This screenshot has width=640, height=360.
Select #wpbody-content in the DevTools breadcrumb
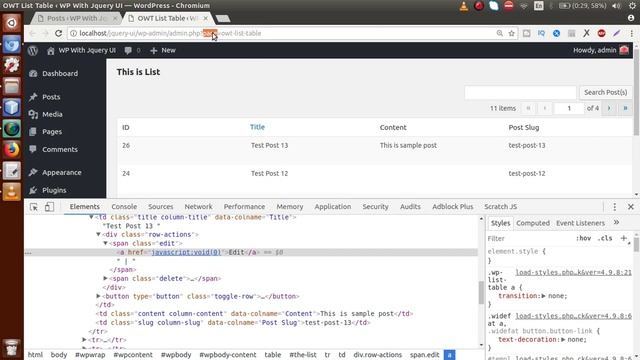point(228,355)
